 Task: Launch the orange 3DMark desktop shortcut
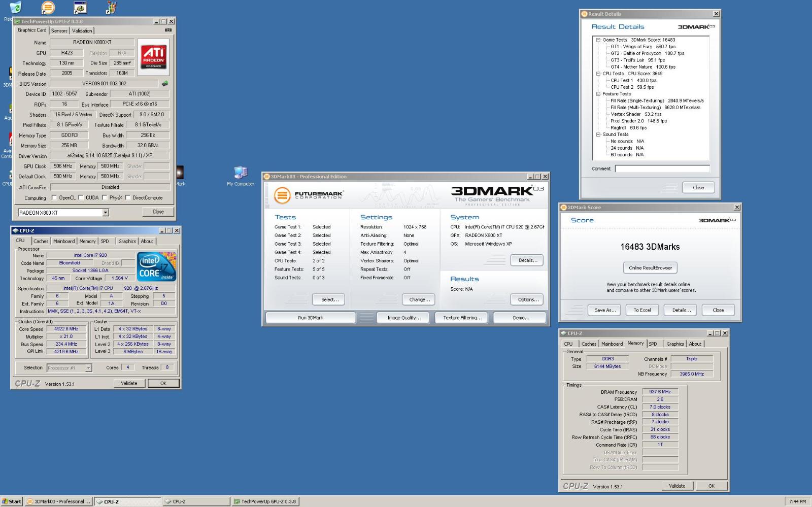click(48, 8)
